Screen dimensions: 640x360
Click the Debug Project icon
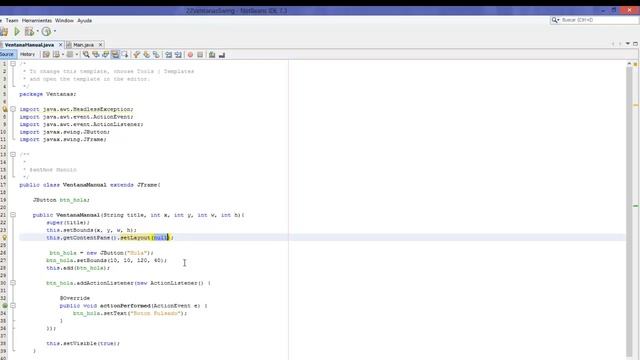point(29,31)
